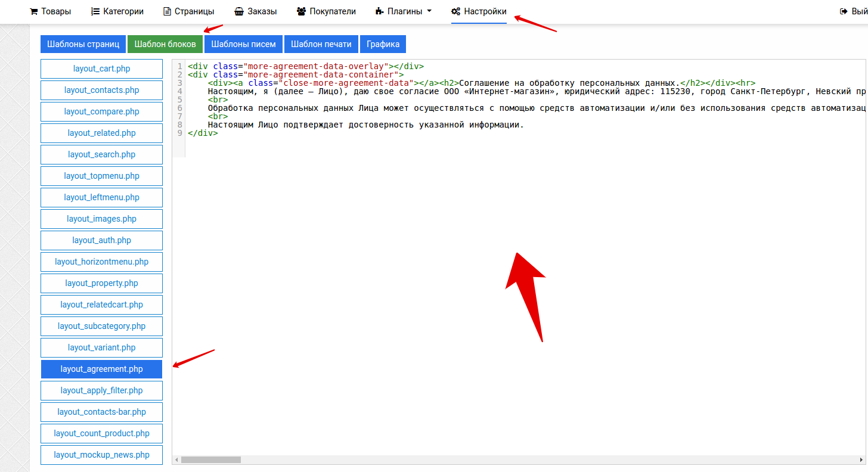This screenshot has height=472, width=868.
Task: Open layout_compare.php template
Action: pos(101,111)
